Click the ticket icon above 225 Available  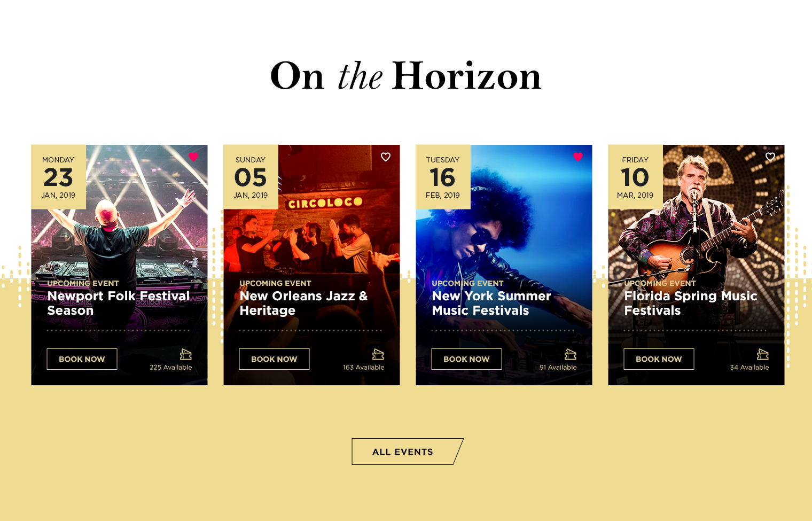(185, 354)
